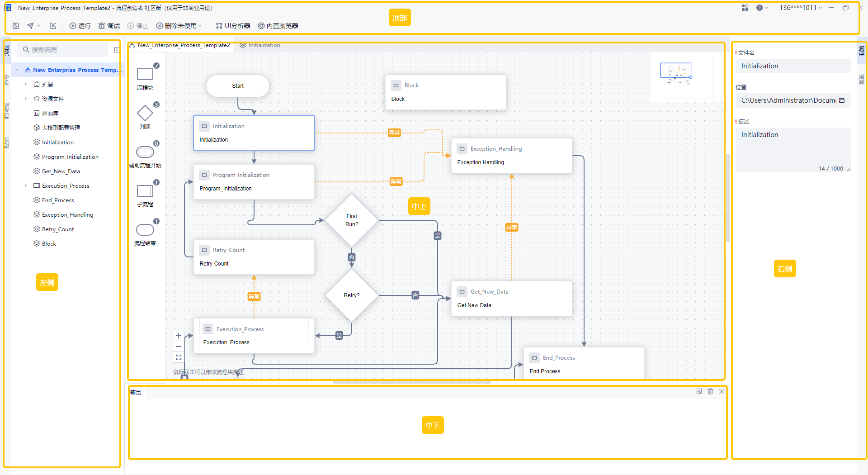Click the zoom in plus button on canvas
868x475 pixels.
(x=179, y=336)
